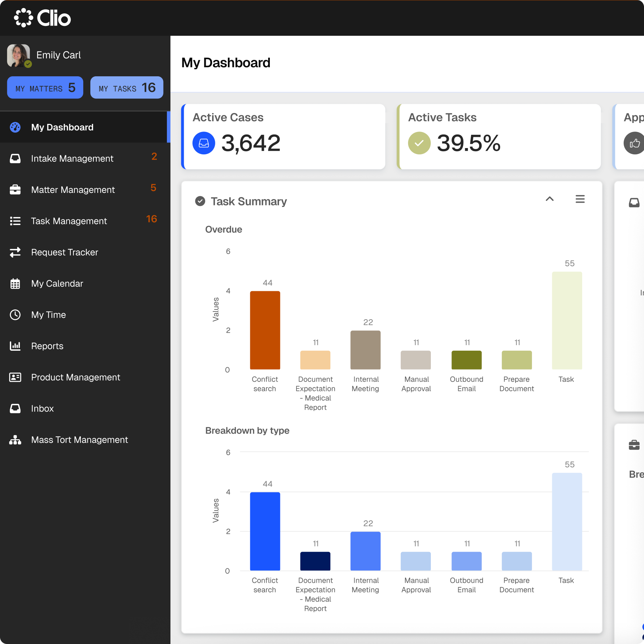Click the My Dashboard palette icon
The height and width of the screenshot is (644, 644).
15,127
